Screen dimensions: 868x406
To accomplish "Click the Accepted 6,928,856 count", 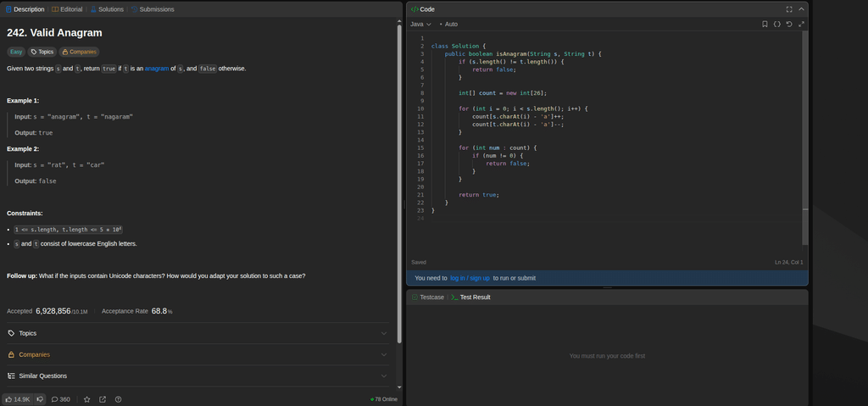I will [53, 311].
